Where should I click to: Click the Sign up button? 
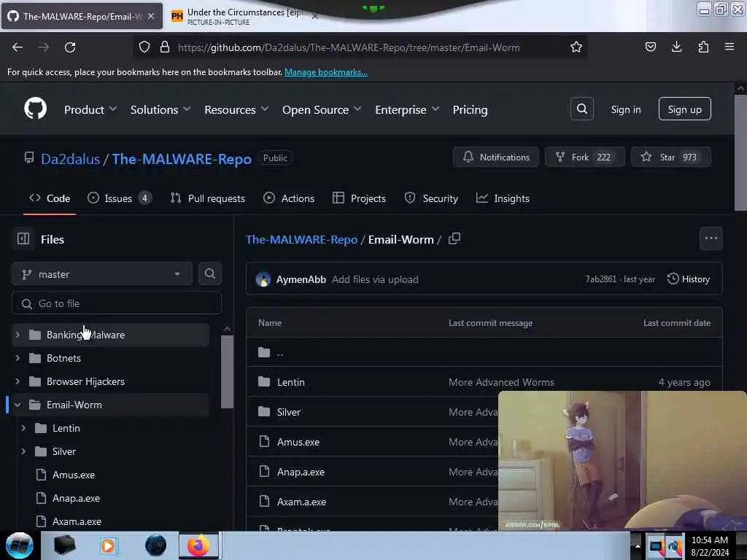(x=684, y=109)
